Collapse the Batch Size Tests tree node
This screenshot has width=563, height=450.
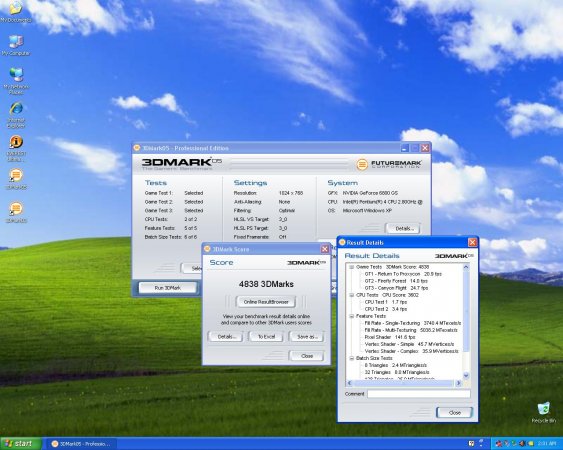point(352,358)
